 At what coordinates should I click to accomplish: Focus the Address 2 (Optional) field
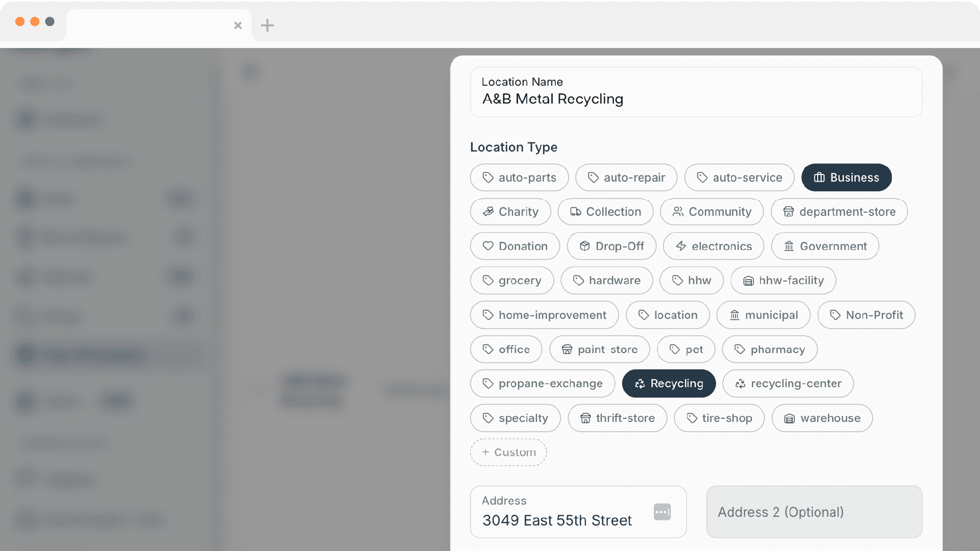click(x=814, y=512)
